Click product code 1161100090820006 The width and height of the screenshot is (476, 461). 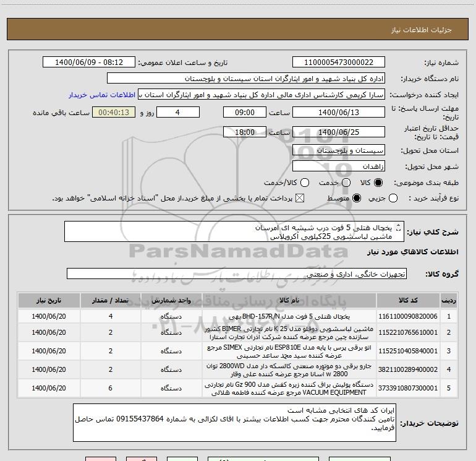coord(408,316)
